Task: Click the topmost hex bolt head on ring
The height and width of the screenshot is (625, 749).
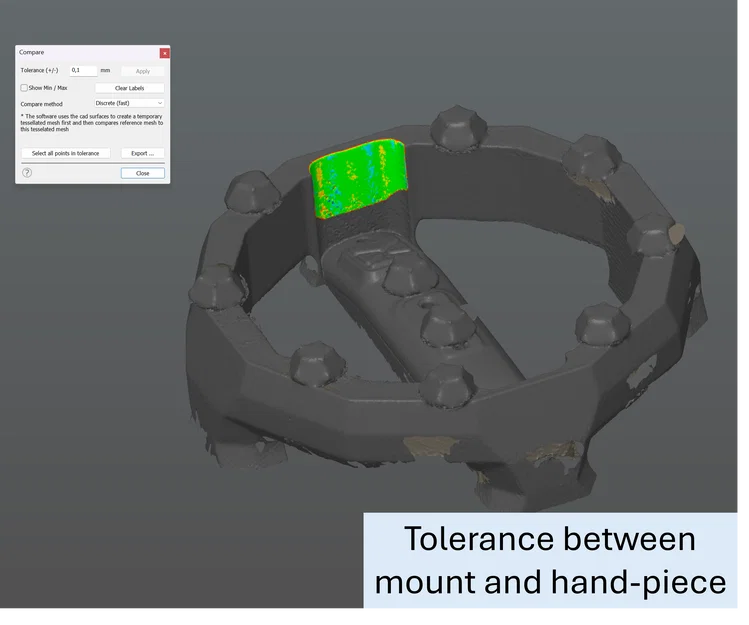Action: (458, 127)
